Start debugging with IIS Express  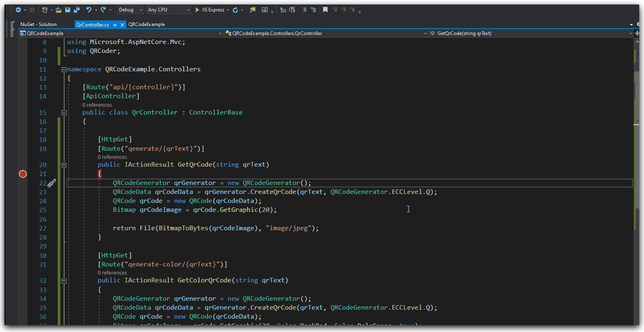click(x=210, y=10)
